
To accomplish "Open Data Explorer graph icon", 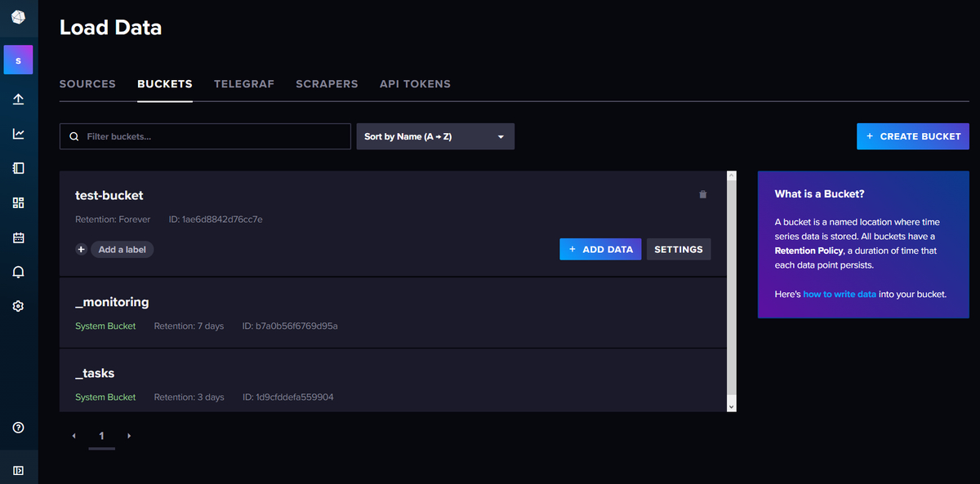I will (x=18, y=134).
